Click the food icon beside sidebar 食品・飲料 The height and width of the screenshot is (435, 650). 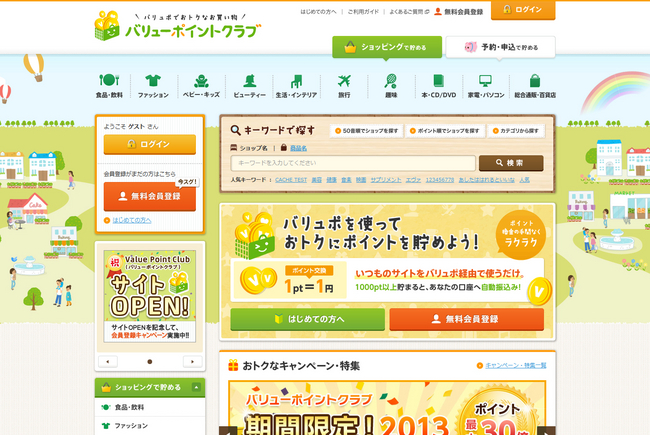pos(106,407)
